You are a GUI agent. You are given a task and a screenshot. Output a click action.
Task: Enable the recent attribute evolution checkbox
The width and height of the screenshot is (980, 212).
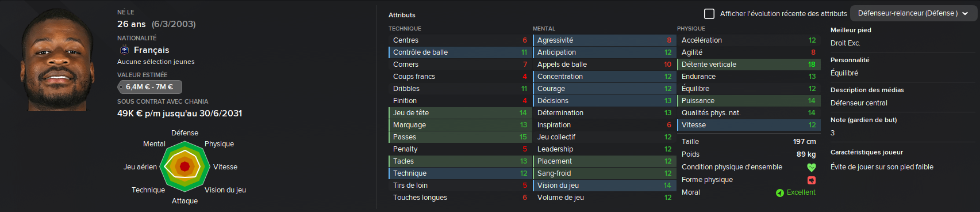[x=709, y=13]
